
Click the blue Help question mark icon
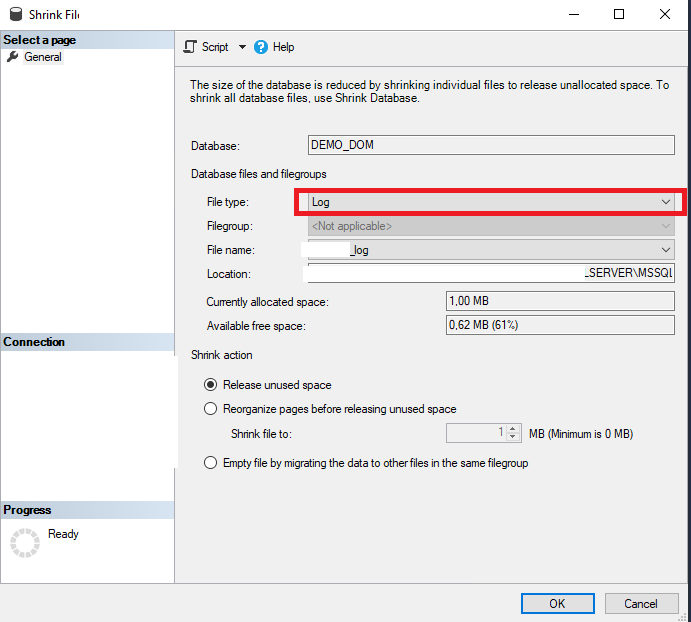261,47
